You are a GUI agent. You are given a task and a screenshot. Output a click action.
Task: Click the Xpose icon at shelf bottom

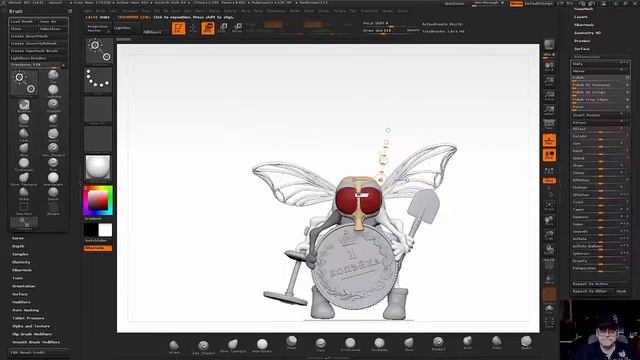[549, 322]
